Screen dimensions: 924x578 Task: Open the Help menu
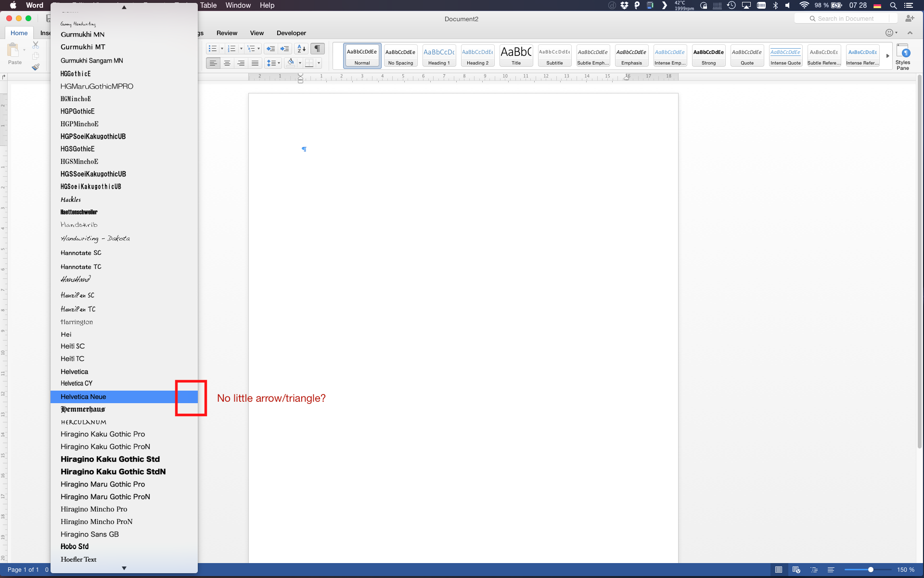[267, 5]
